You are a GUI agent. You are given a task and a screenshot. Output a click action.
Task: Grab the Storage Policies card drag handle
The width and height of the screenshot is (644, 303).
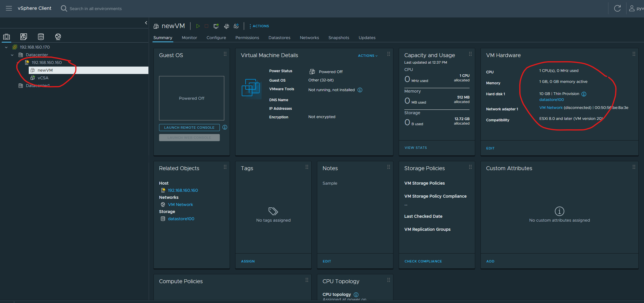470,167
